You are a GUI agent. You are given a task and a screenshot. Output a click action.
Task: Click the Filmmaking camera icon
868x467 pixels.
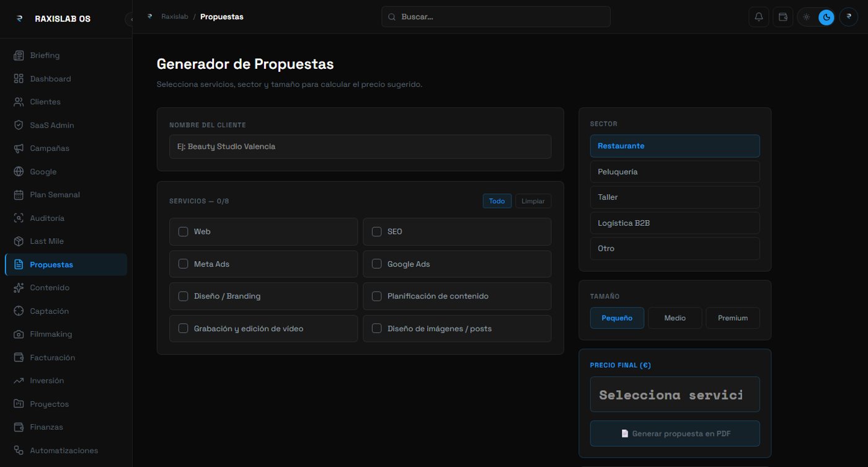click(19, 334)
